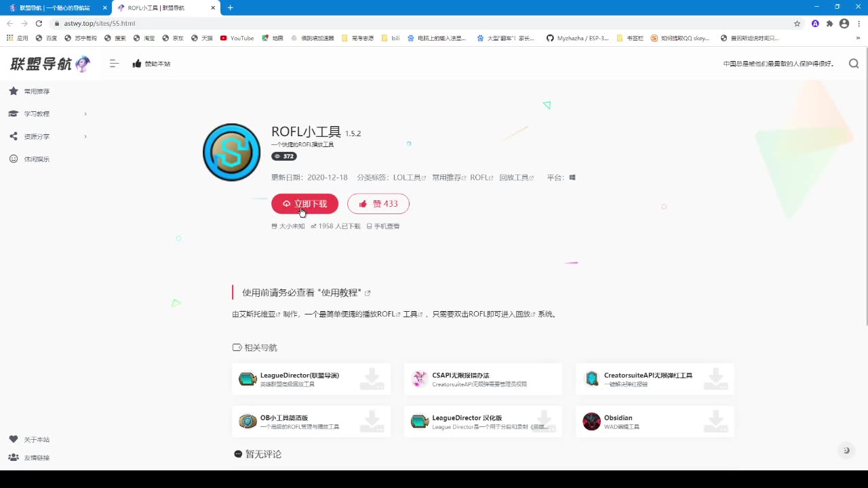Expand the 资源分享 chevron arrow

pos(85,136)
